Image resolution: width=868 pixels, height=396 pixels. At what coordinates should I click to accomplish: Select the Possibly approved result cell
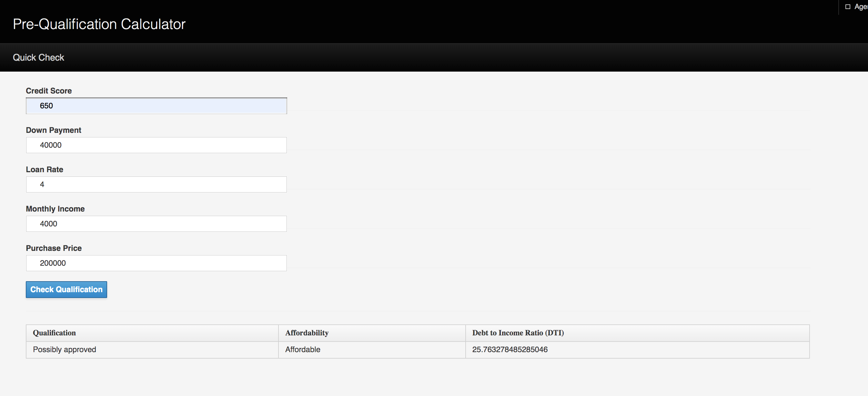coord(64,350)
